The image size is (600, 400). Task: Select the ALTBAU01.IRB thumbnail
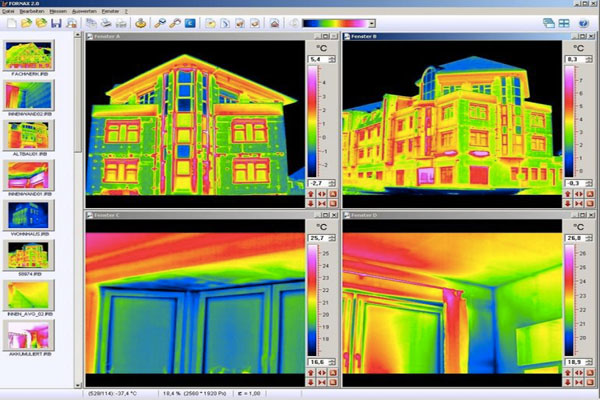[29, 136]
